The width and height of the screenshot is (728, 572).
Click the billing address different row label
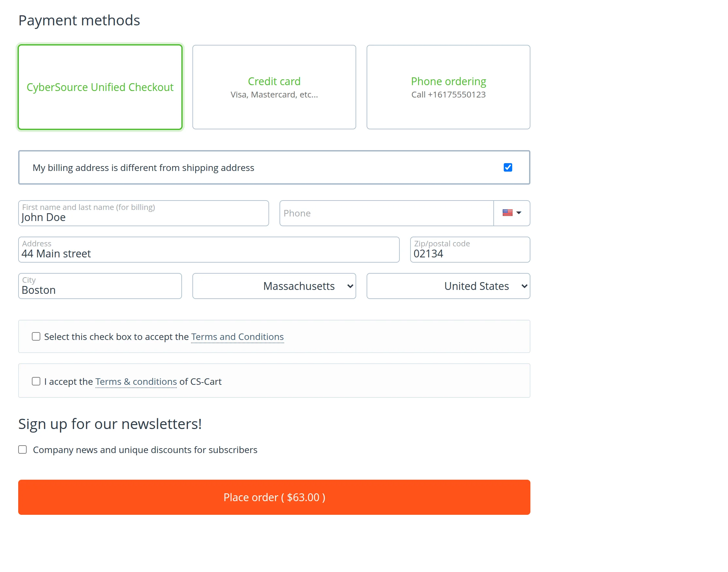143,168
